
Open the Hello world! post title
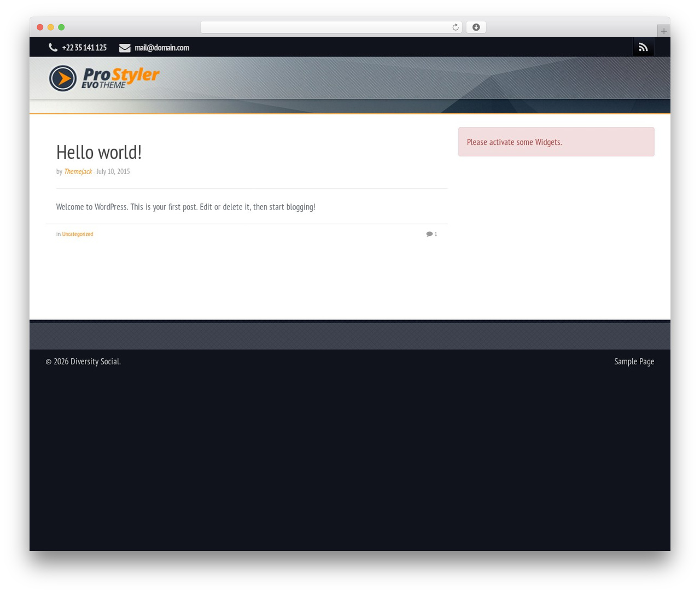click(99, 152)
